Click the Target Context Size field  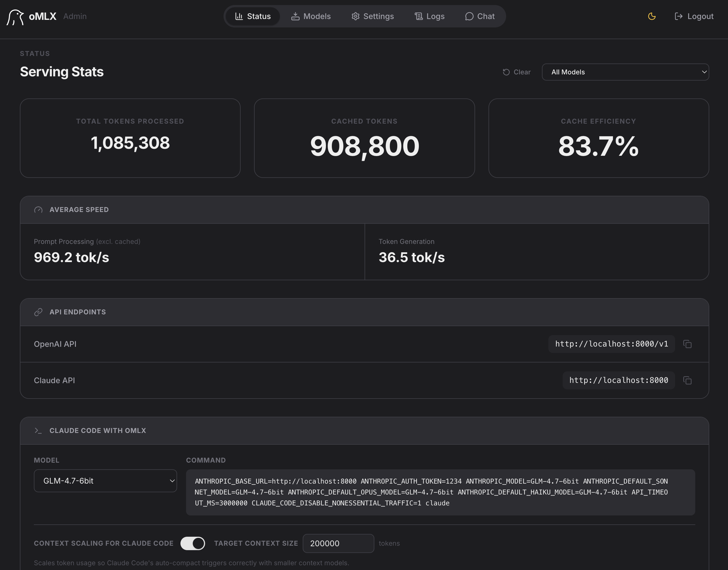pyautogui.click(x=338, y=543)
